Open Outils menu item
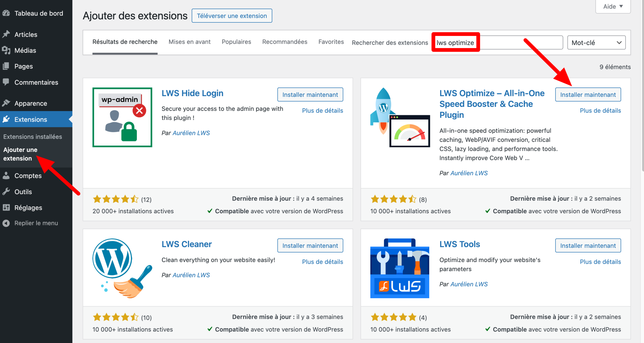 (36, 192)
